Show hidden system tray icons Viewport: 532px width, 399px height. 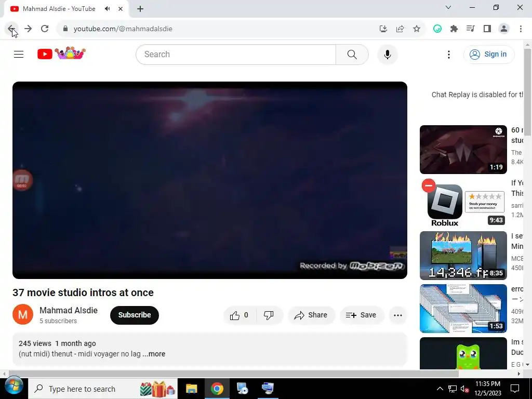coord(440,389)
